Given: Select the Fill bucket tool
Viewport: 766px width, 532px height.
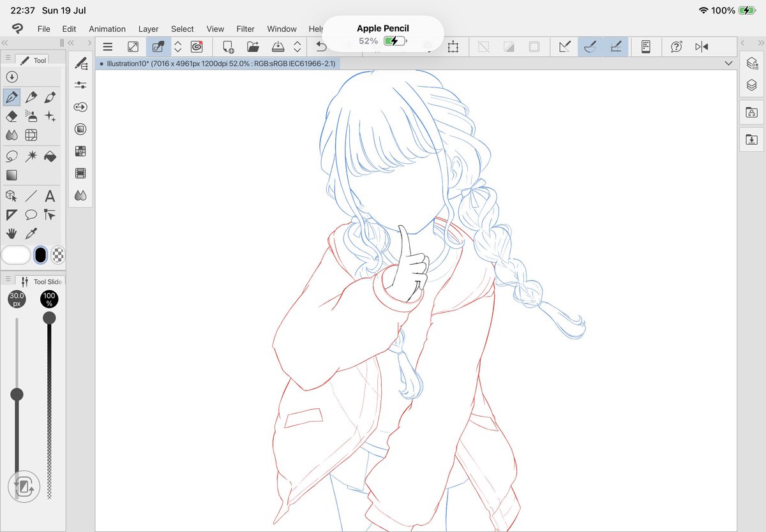Looking at the screenshot, I should point(49,156).
